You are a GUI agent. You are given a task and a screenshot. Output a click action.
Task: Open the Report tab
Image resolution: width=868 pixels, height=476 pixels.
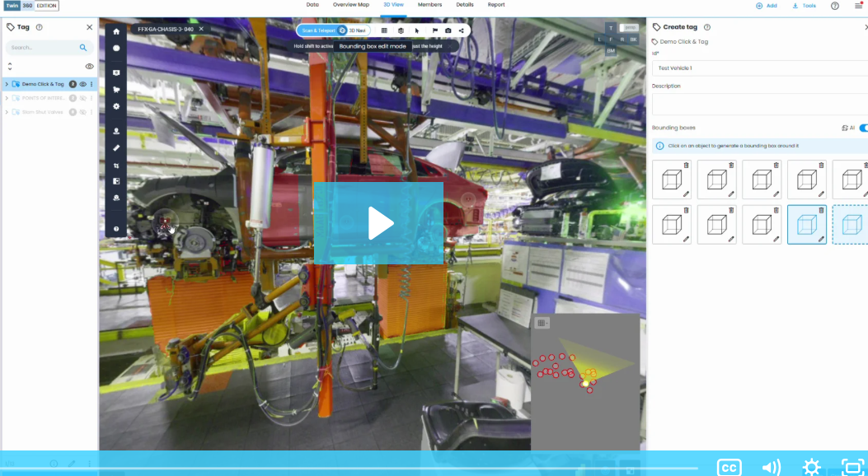click(496, 4)
